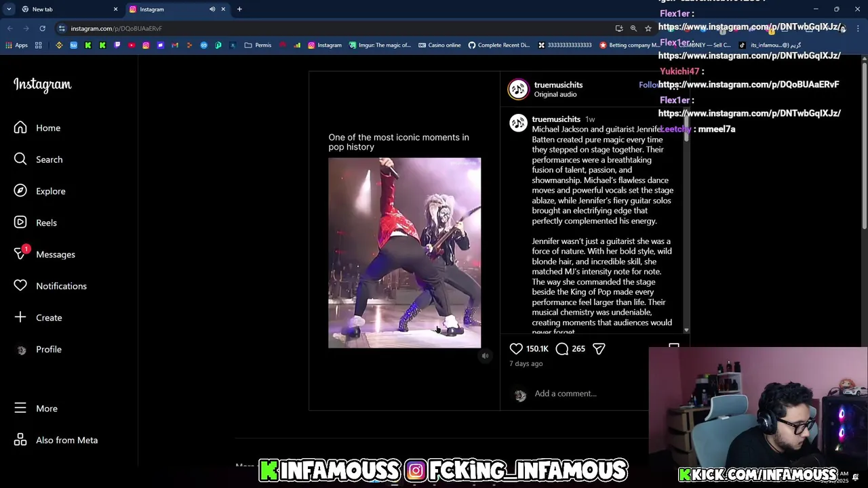
Task: Open Notifications heart in sidebar
Action: pyautogui.click(x=51, y=286)
